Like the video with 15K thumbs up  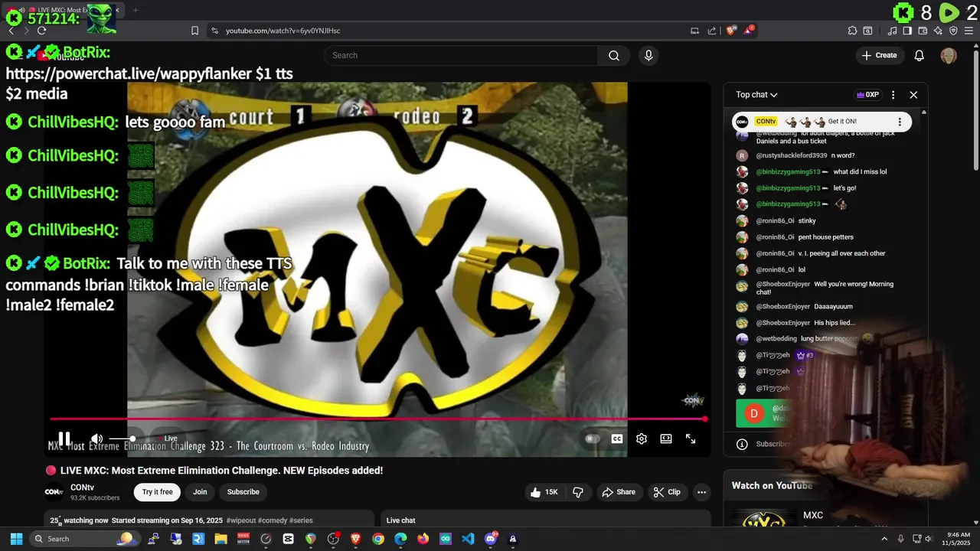544,492
